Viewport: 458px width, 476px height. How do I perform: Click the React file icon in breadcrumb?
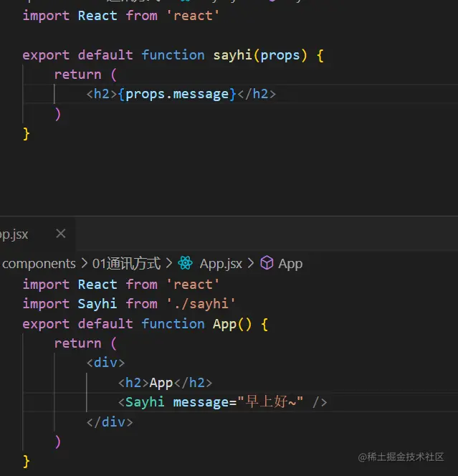(x=185, y=263)
